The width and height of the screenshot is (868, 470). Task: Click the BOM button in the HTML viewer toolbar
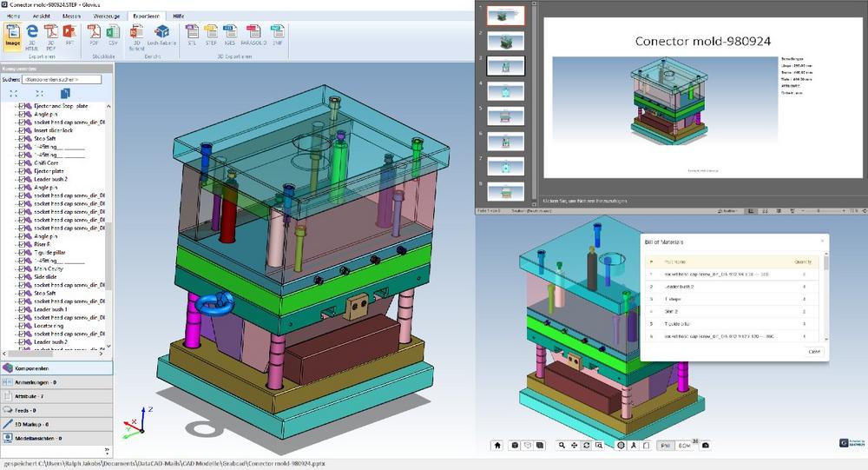pos(684,445)
